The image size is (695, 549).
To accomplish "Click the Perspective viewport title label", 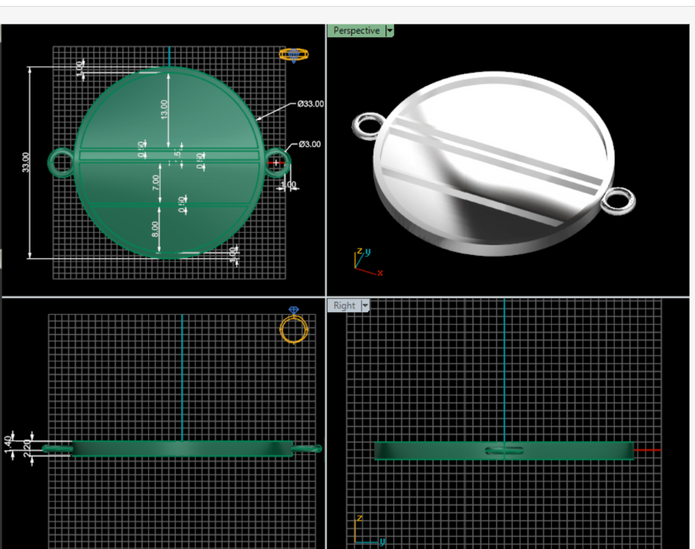I will coord(356,31).
